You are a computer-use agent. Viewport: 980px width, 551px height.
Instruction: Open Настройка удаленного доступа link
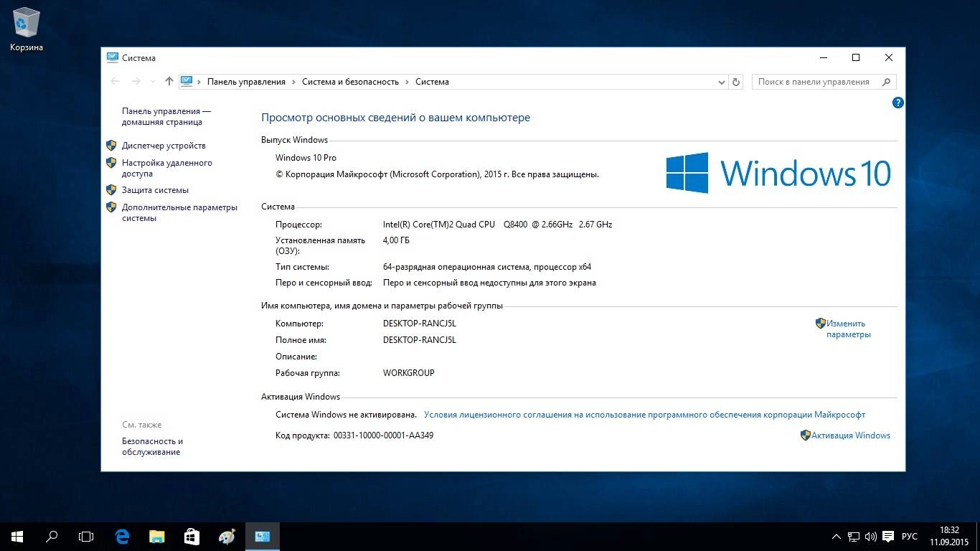[167, 168]
